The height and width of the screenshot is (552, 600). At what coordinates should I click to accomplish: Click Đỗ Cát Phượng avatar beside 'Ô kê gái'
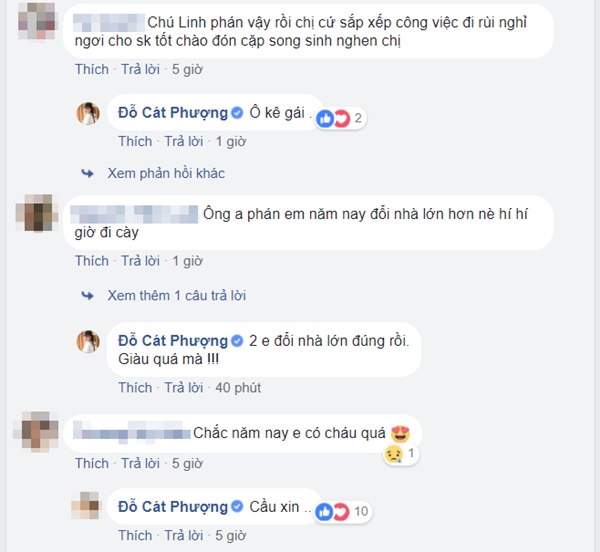click(88, 113)
